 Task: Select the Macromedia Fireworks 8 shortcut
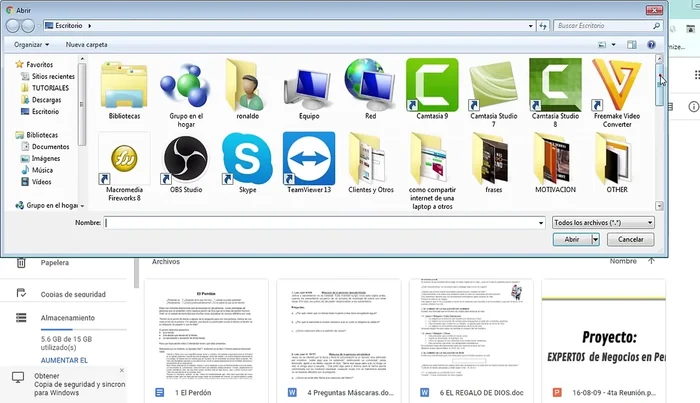(x=124, y=158)
